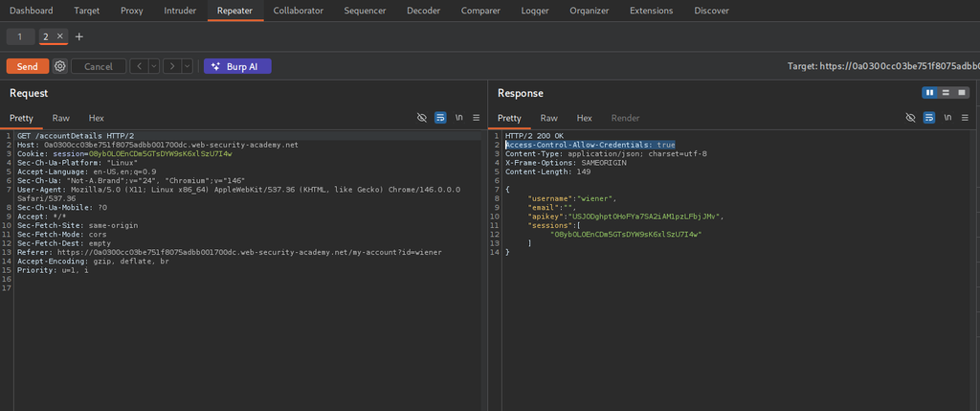The height and width of the screenshot is (411, 980).
Task: Open the Proxy tab
Action: click(131, 11)
